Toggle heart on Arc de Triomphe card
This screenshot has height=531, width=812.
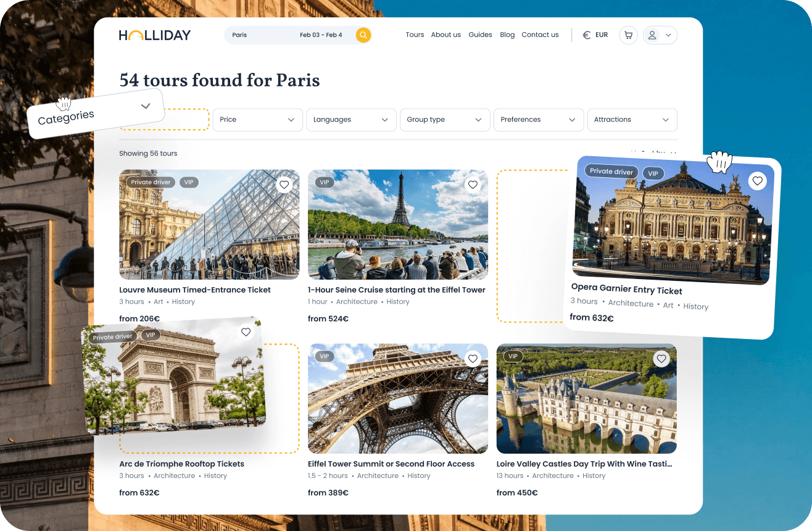pos(246,332)
